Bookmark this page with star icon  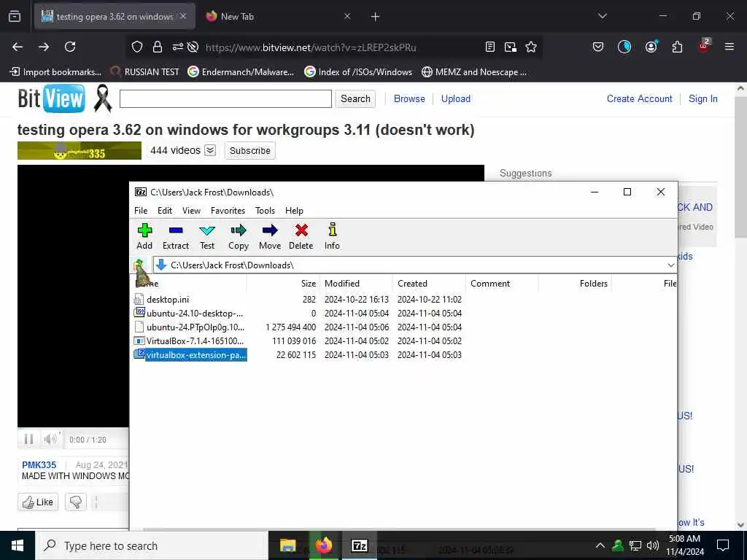point(531,47)
